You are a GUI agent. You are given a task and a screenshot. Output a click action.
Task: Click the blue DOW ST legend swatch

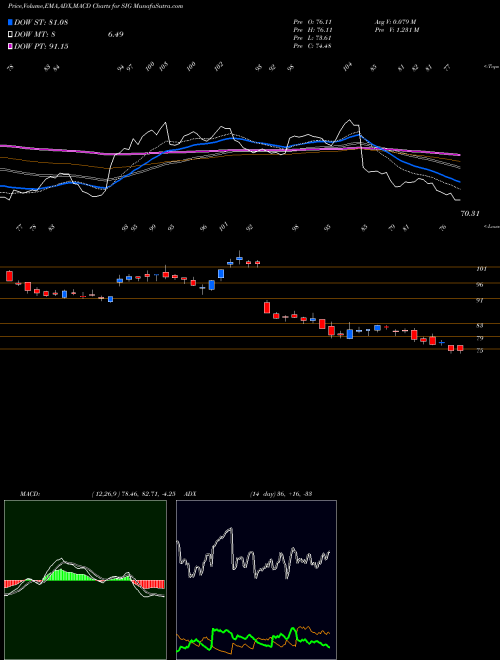10,22
